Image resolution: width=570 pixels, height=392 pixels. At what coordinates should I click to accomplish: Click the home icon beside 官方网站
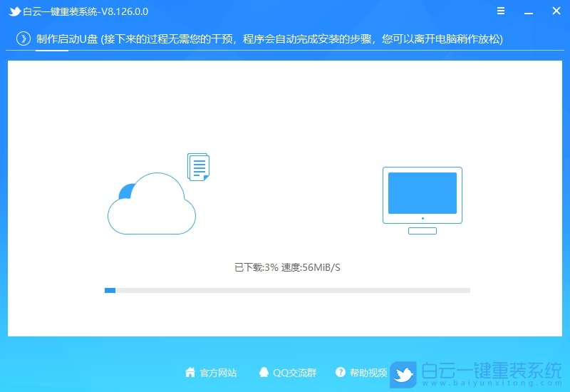tap(190, 372)
